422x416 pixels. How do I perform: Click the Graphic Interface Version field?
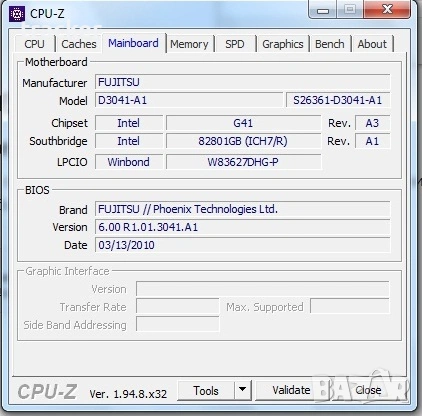point(262,289)
